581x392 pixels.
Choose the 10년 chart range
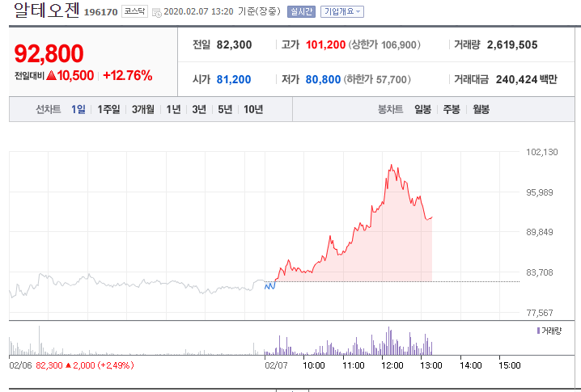252,109
